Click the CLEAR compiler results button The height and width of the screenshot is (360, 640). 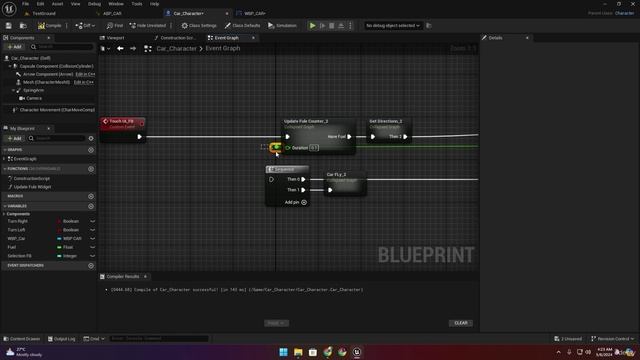(x=461, y=323)
